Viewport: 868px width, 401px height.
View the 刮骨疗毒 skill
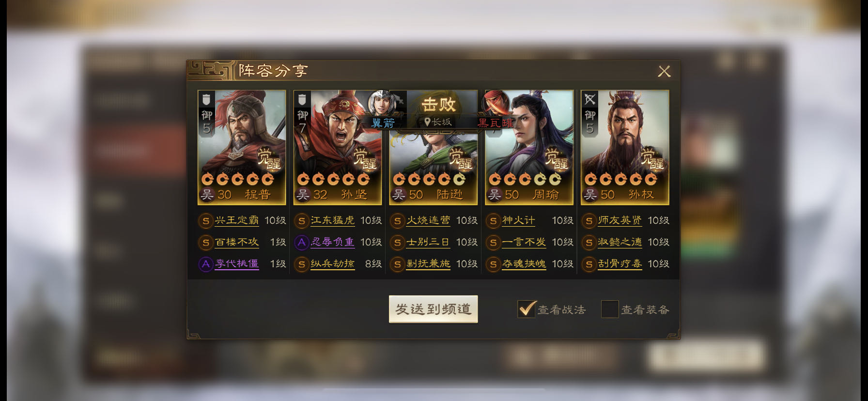pyautogui.click(x=620, y=264)
